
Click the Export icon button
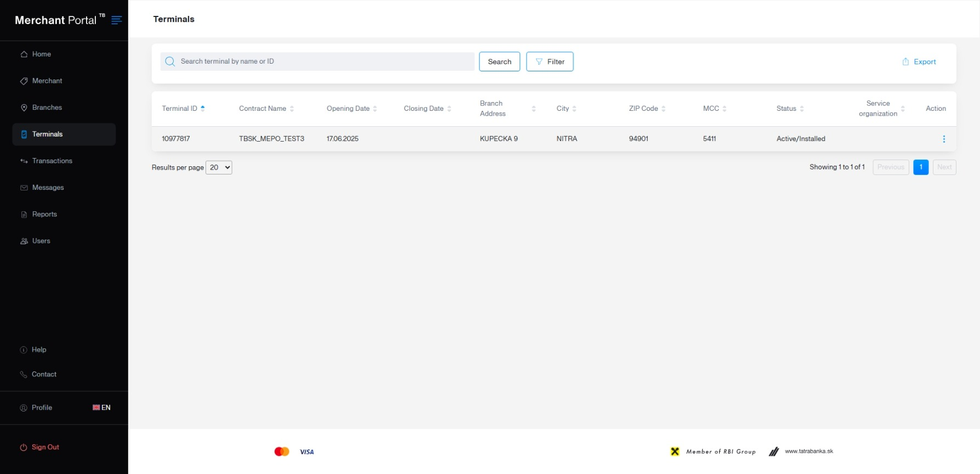pyautogui.click(x=905, y=62)
